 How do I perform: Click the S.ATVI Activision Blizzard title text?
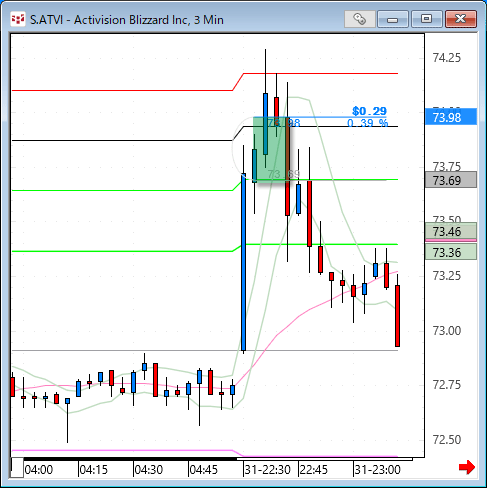(127, 20)
